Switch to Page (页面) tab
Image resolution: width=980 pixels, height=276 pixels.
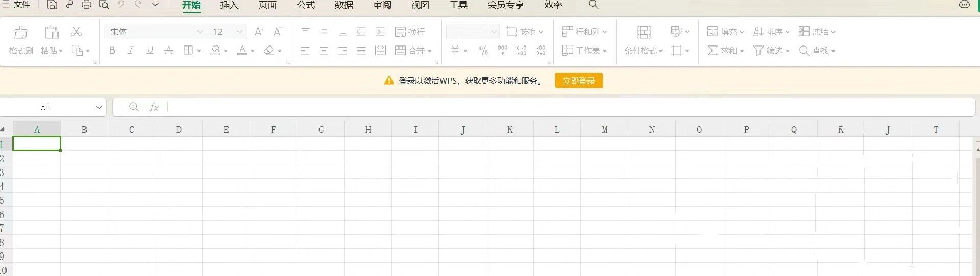pyautogui.click(x=267, y=5)
